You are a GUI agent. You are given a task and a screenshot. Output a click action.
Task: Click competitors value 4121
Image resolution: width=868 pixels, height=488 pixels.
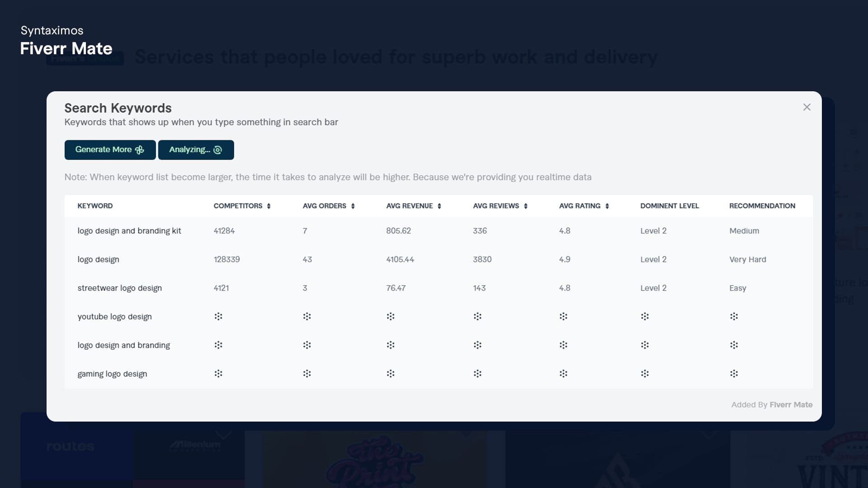(221, 288)
